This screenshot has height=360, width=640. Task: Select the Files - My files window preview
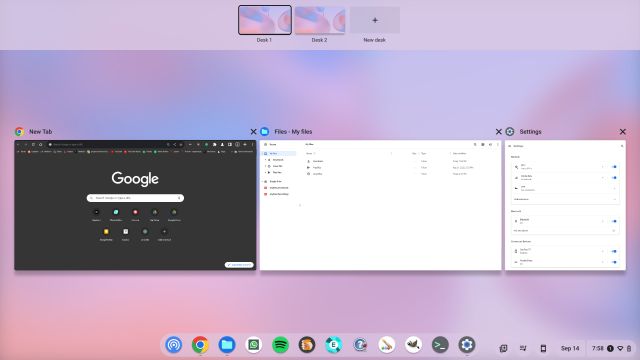pyautogui.click(x=380, y=205)
